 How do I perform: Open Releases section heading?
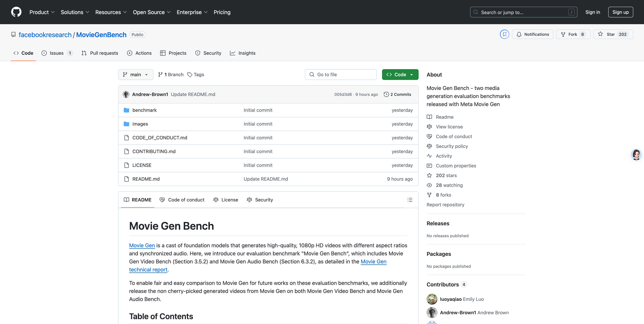pyautogui.click(x=438, y=223)
